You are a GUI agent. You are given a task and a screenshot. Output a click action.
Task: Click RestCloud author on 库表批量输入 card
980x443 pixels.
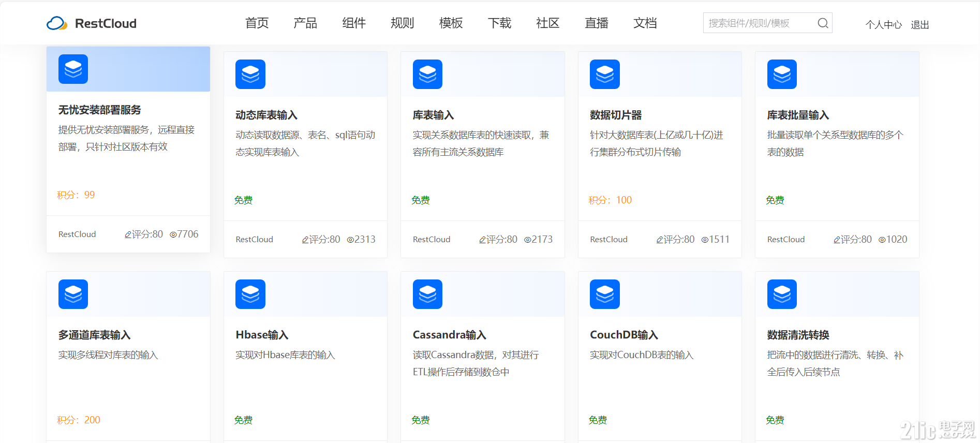(786, 239)
